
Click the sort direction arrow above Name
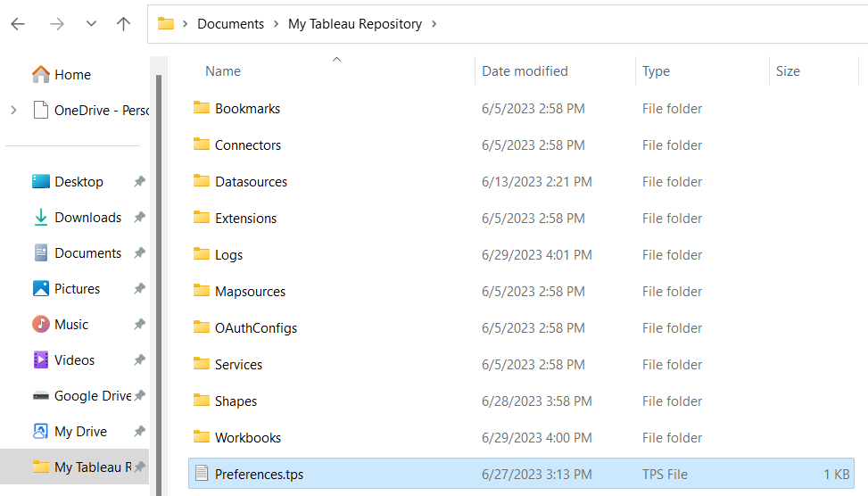click(336, 59)
